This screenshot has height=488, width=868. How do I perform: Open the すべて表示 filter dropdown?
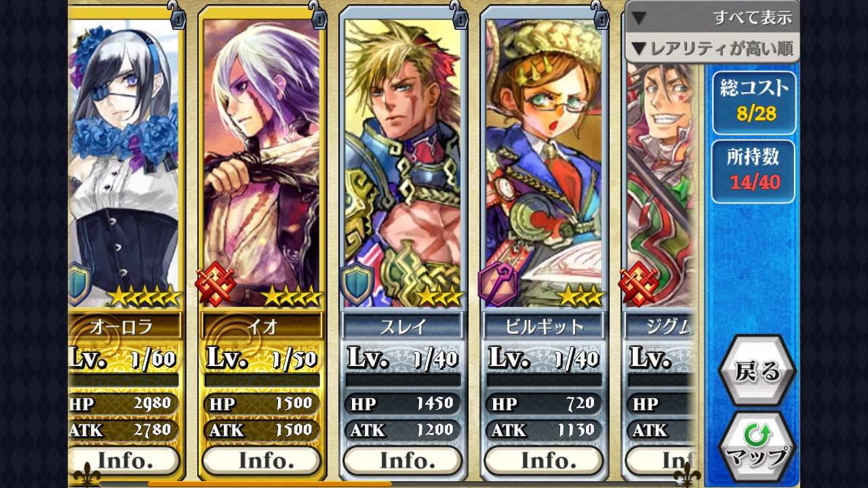[x=712, y=17]
